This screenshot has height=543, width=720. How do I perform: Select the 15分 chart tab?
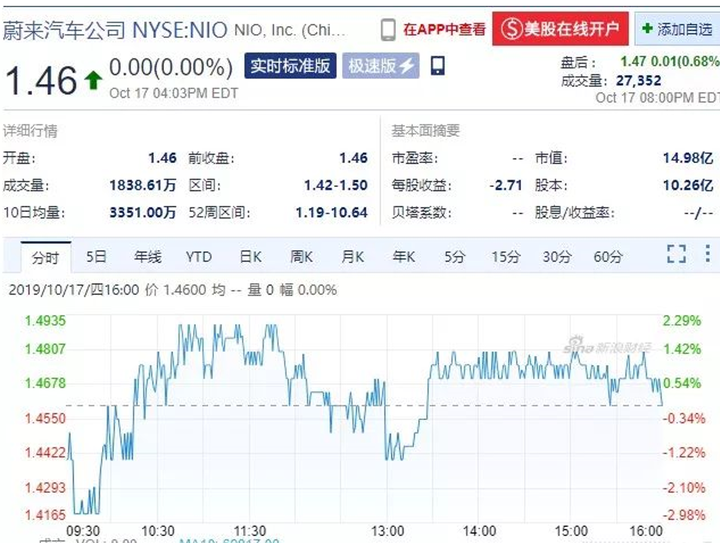coord(506,257)
